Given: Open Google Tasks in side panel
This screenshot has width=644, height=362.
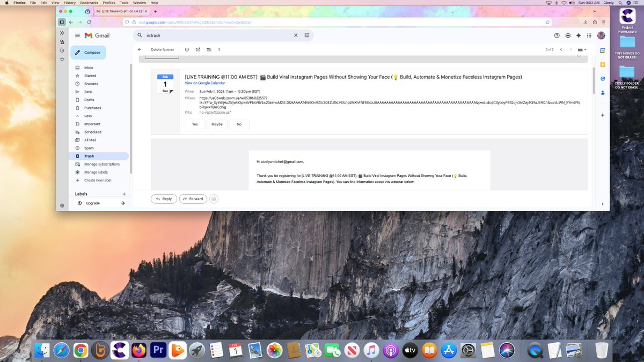Looking at the screenshot, I should [x=603, y=78].
